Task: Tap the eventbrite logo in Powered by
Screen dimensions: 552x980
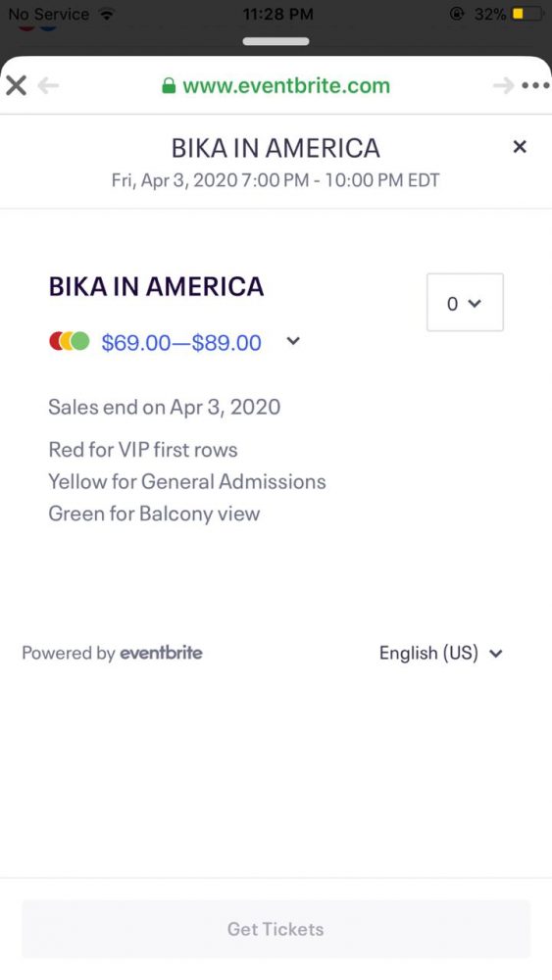Action: point(162,653)
